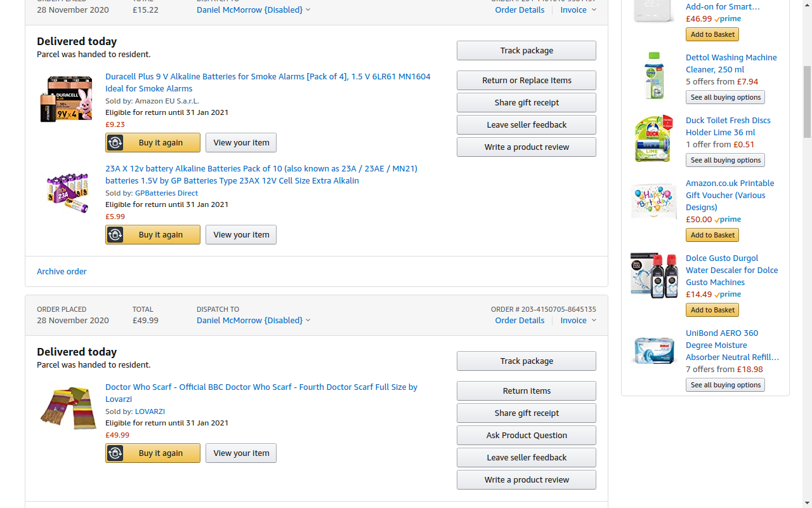Open Doctor Who Scarf product image

point(68,407)
